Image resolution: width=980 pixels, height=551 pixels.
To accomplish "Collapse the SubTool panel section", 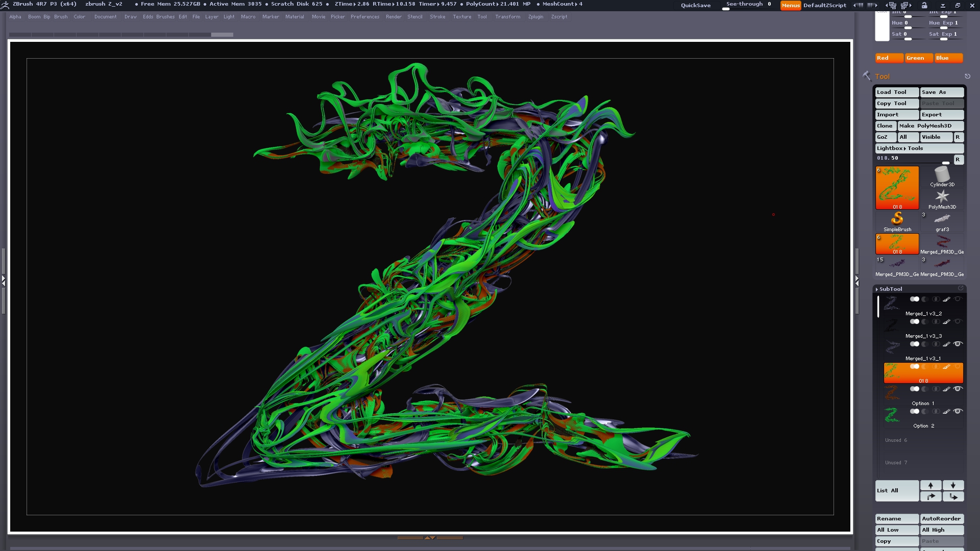I will pos(890,289).
